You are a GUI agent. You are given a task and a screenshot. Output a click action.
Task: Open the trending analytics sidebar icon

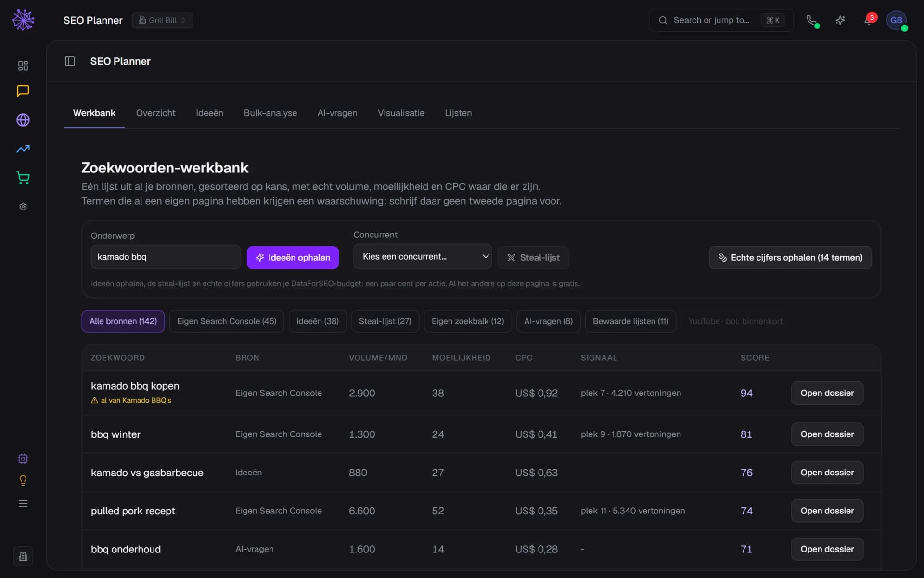23,149
